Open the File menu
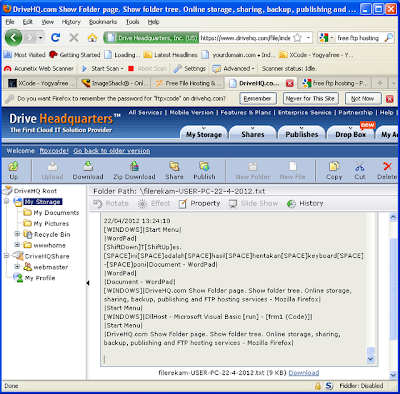The image size is (400, 394). (10, 22)
